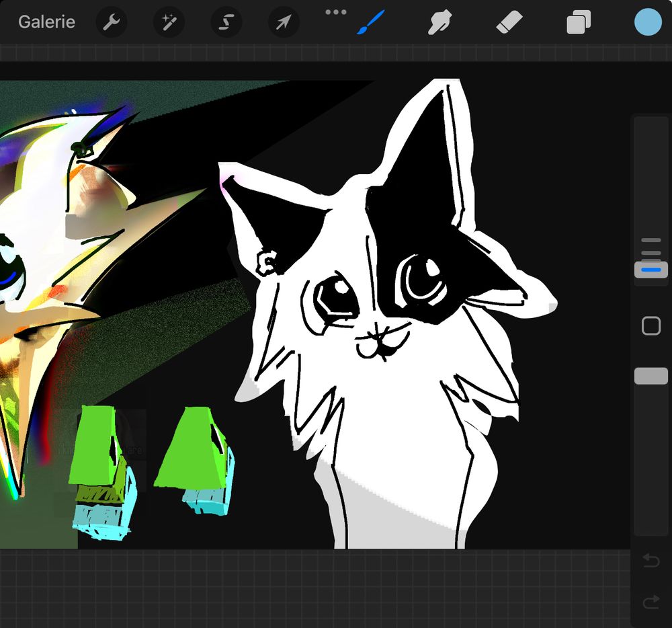
Task: Select the Eraser tool
Action: [508, 22]
